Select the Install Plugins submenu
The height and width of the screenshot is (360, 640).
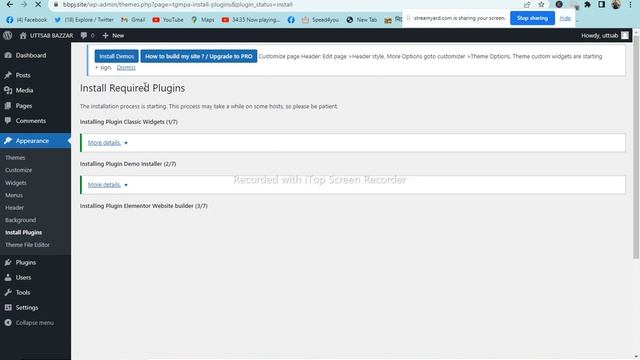click(x=23, y=232)
